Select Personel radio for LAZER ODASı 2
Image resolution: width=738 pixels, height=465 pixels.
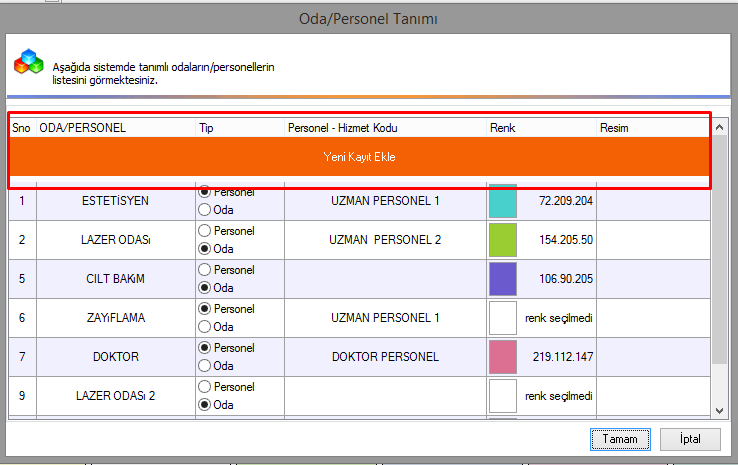(206, 386)
